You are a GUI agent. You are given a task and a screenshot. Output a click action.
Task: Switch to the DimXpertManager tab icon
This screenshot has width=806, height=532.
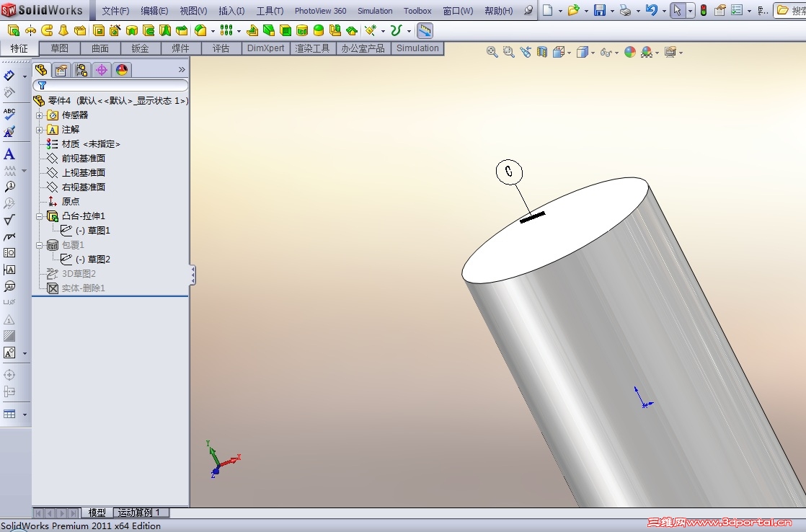click(101, 69)
